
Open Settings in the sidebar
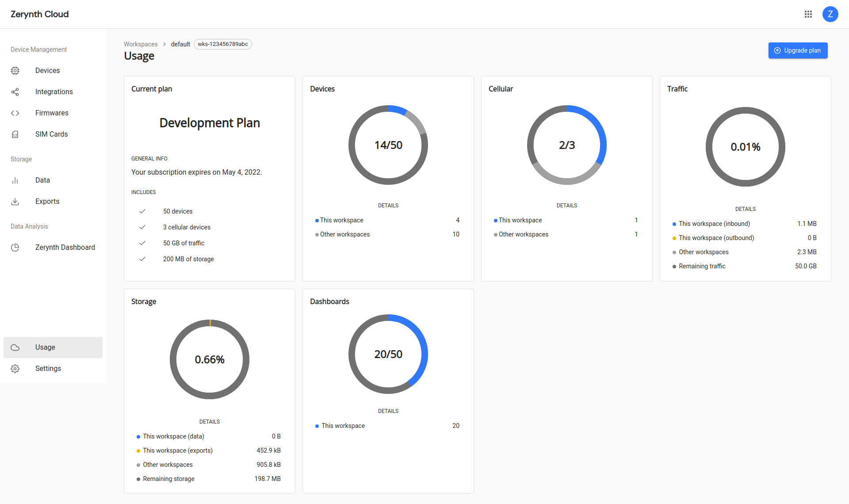click(53, 369)
